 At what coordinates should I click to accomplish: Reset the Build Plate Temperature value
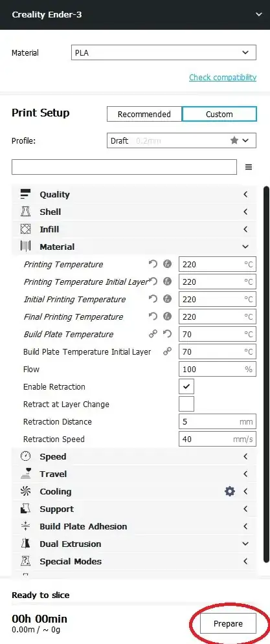tap(167, 334)
